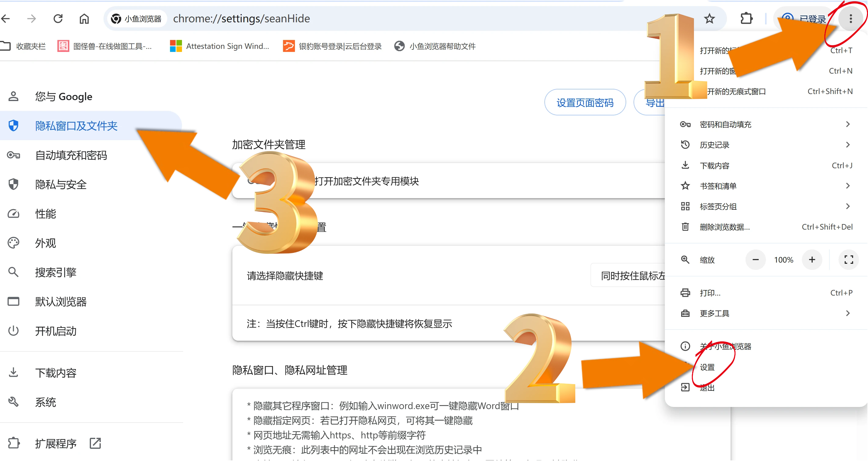Click the browser back arrow
868x461 pixels.
point(6,19)
